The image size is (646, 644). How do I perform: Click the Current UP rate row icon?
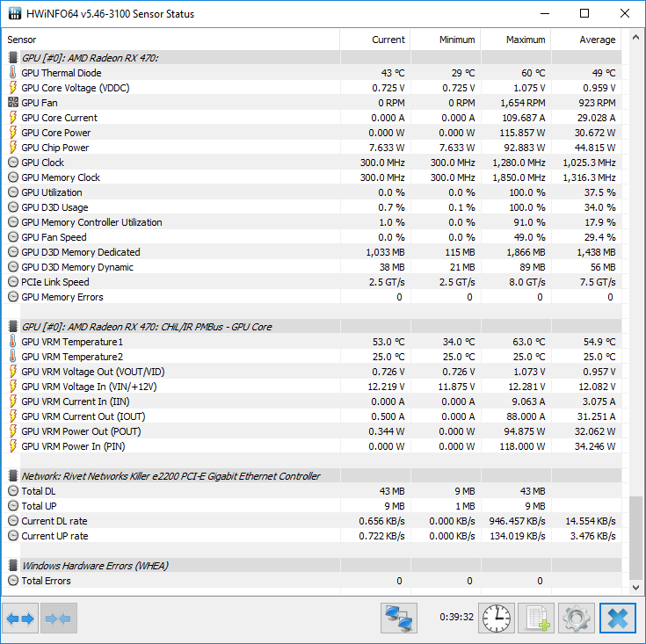(13, 536)
